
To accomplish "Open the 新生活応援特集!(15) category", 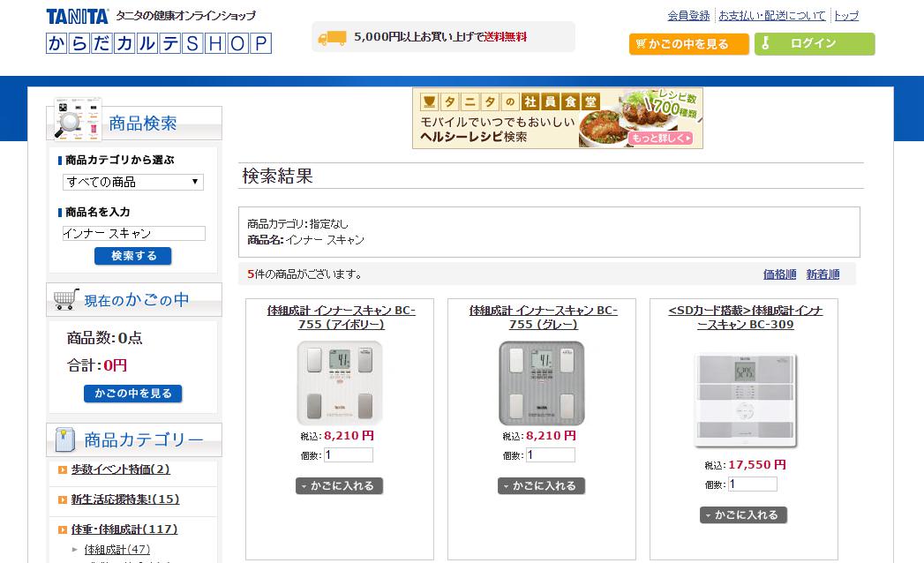I will tap(124, 499).
